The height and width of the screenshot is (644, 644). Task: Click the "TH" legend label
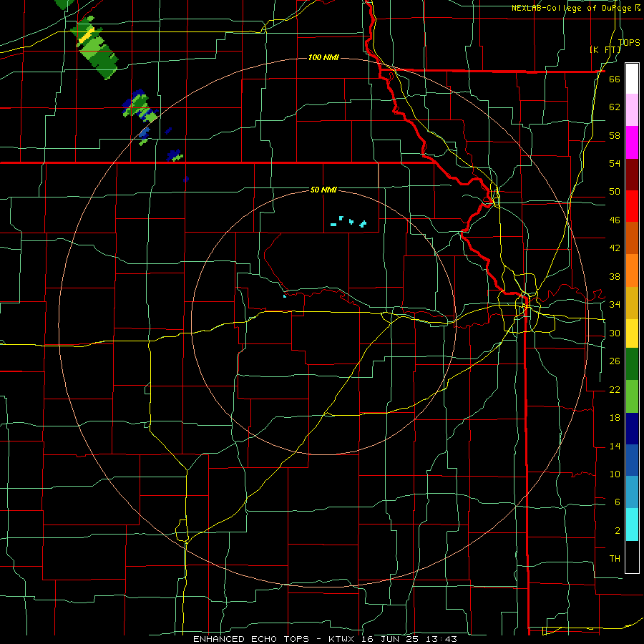(615, 559)
